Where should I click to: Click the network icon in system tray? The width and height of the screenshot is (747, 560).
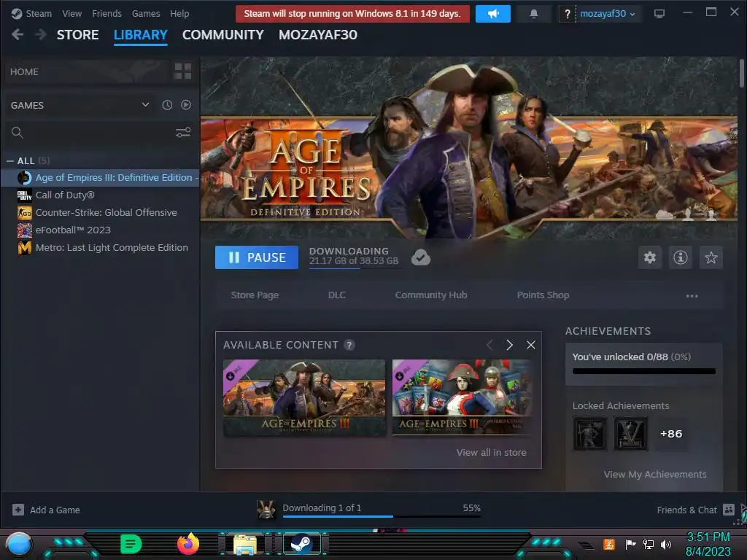(649, 544)
